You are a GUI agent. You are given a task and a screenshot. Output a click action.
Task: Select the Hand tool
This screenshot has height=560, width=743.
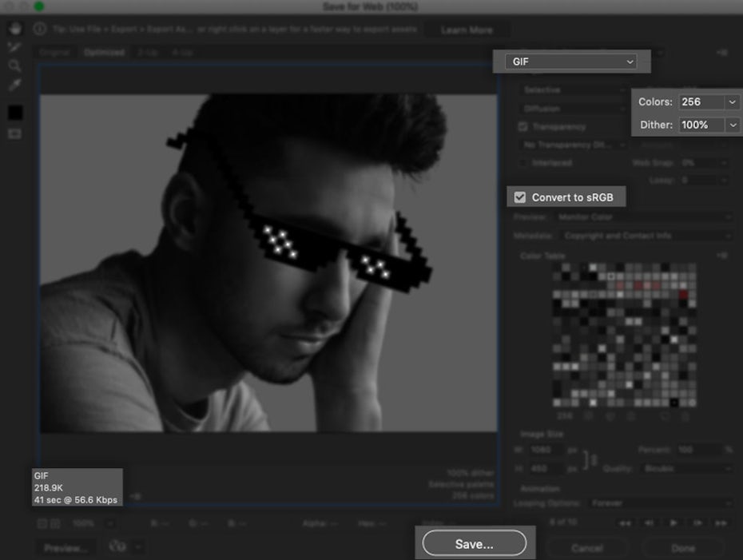click(x=14, y=29)
